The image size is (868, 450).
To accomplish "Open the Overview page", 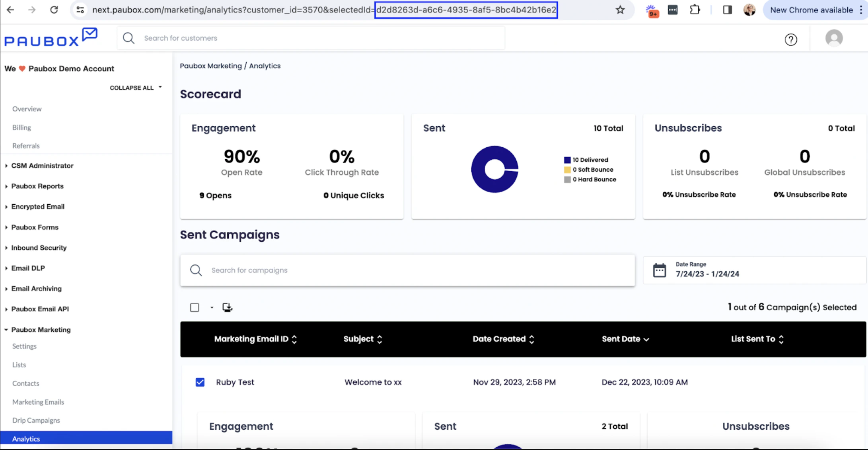I will click(x=27, y=109).
